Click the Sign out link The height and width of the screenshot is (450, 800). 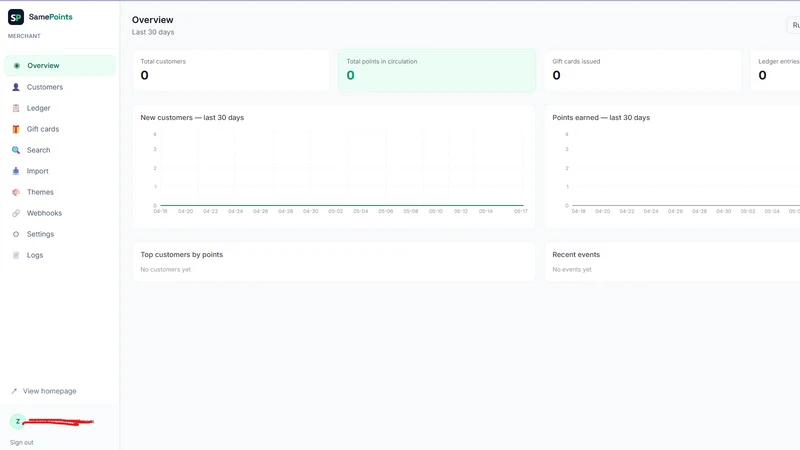point(21,442)
